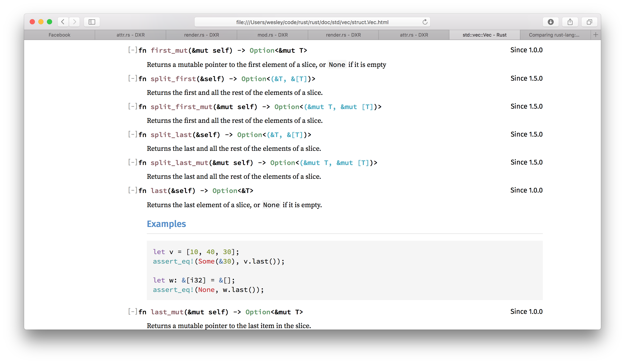Screen dimensions: 625x364
Task: Click the browser back arrow button
Action: tap(63, 22)
